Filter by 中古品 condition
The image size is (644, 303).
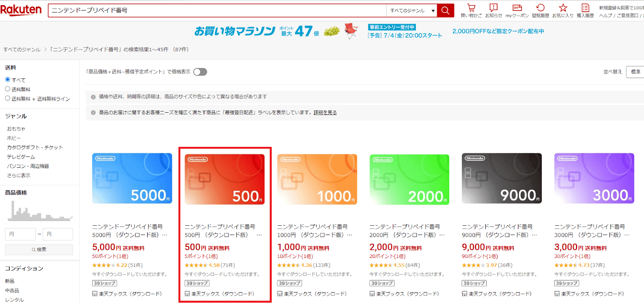coord(12,291)
